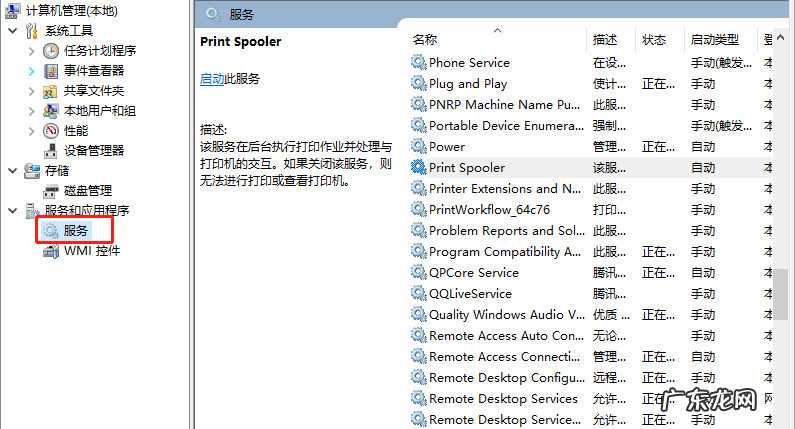Click the gear icon beside Plug and Play
Viewport: 795px width, 429px height.
(x=418, y=83)
